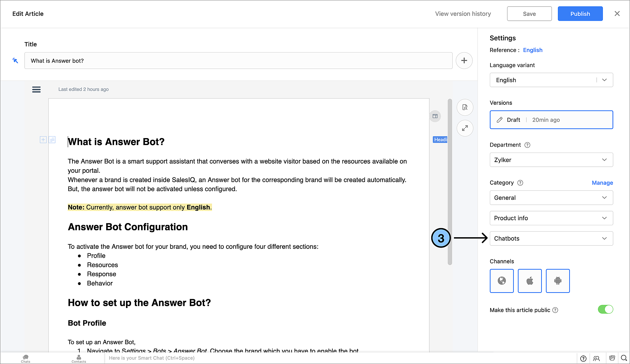Open the Language variant English dropdown
630x364 pixels.
[551, 80]
